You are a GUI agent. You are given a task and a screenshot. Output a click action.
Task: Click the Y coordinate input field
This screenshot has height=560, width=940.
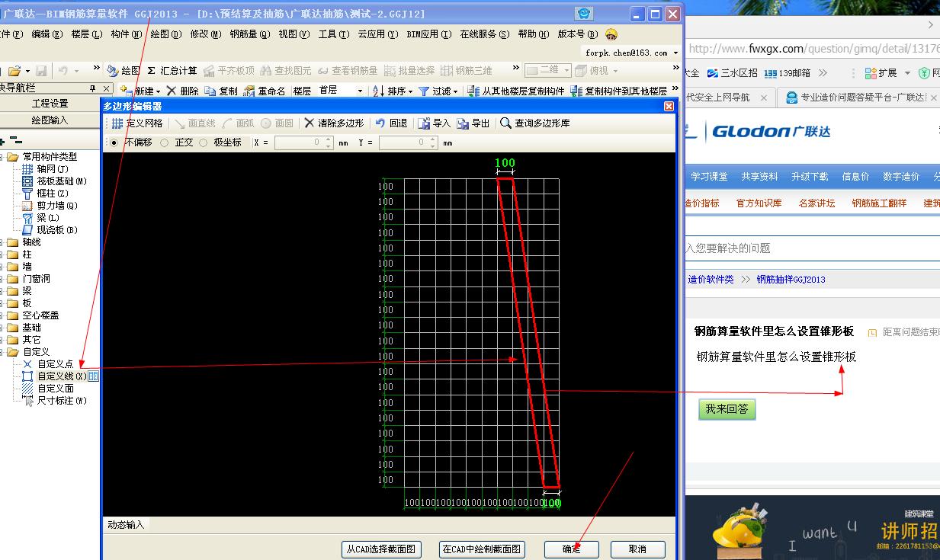point(408,142)
